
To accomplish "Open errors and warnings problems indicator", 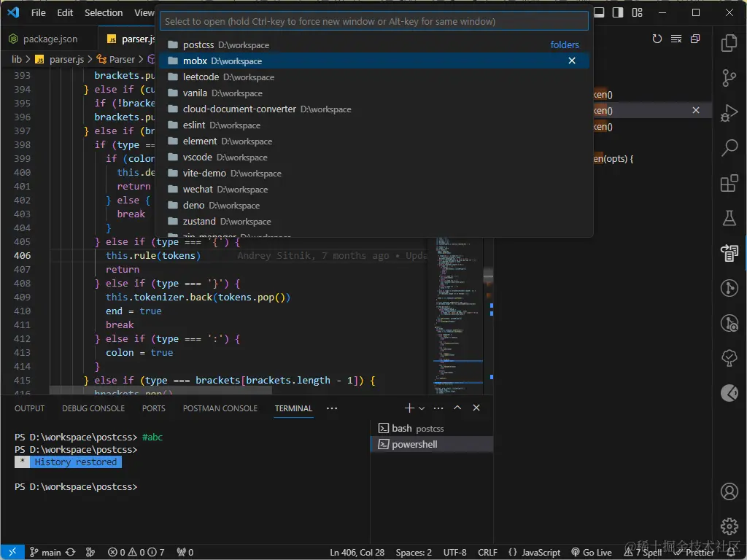I will pos(136,552).
